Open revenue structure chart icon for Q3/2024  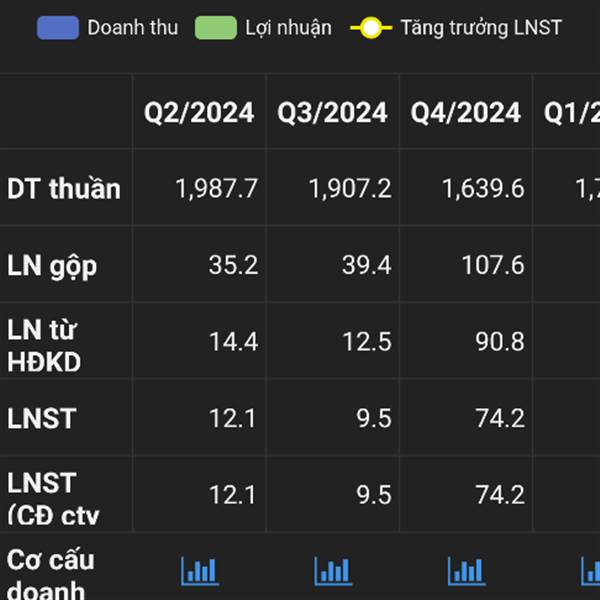[x=333, y=571]
